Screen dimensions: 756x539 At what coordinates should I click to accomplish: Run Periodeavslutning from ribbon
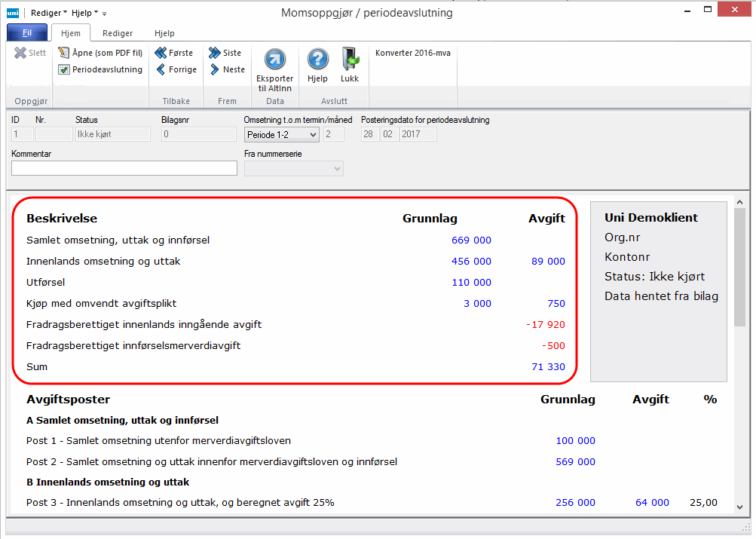click(x=100, y=69)
